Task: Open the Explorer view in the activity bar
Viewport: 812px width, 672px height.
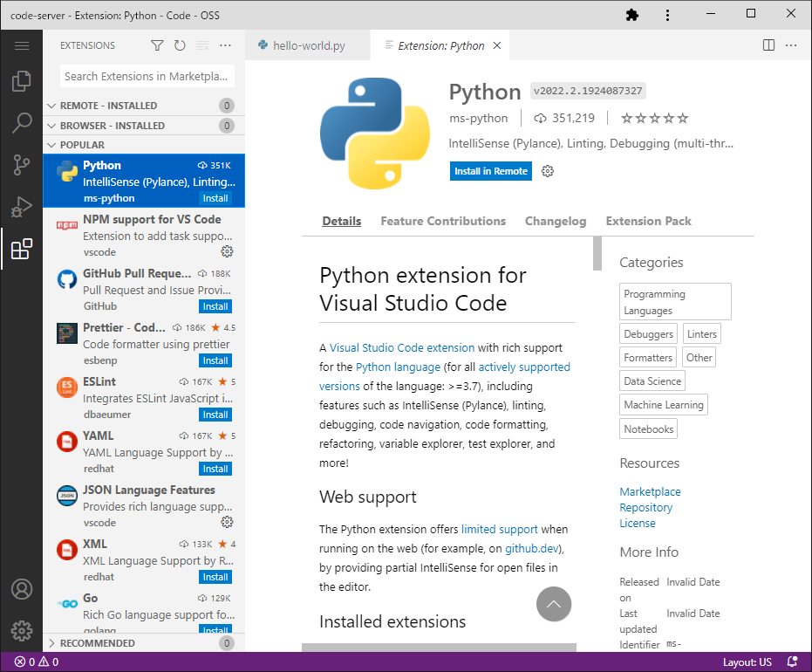Action: tap(22, 80)
